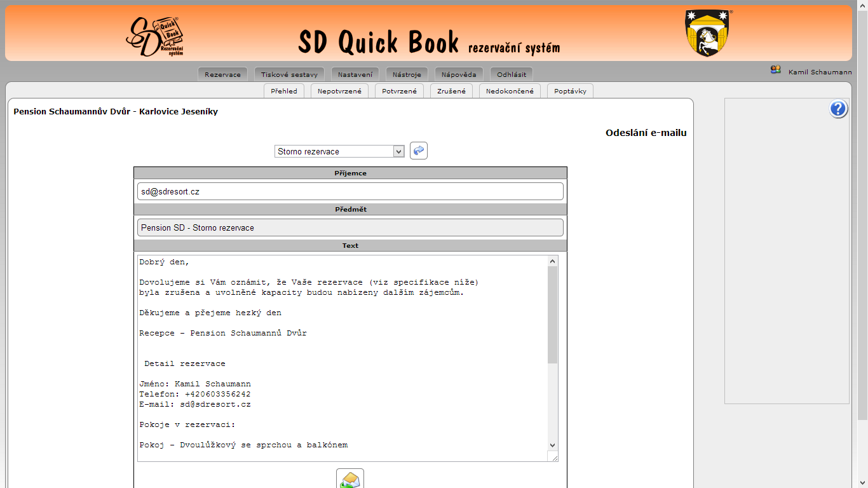
Task: Switch to the Nedokončené tab
Action: coord(510,91)
